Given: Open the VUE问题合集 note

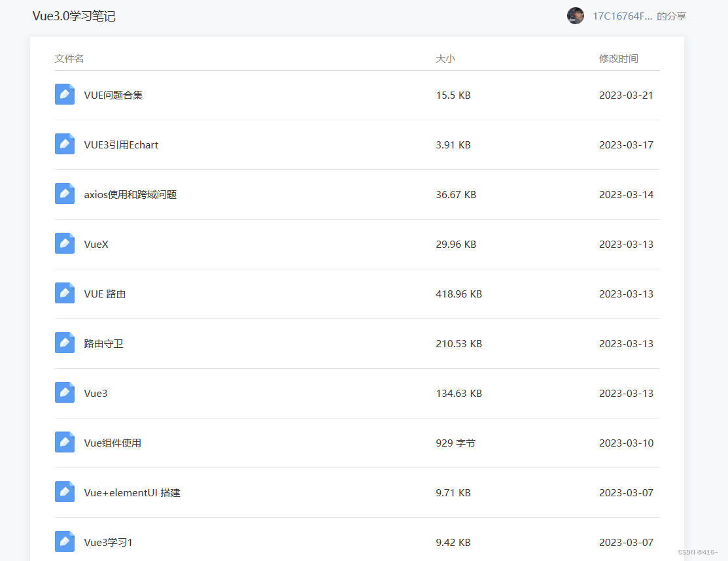Looking at the screenshot, I should pyautogui.click(x=113, y=95).
